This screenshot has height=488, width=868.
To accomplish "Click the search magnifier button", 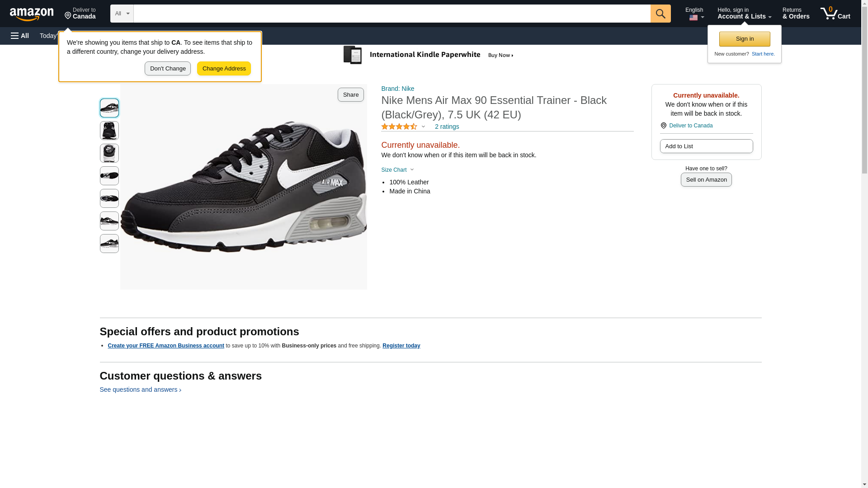I will [660, 14].
